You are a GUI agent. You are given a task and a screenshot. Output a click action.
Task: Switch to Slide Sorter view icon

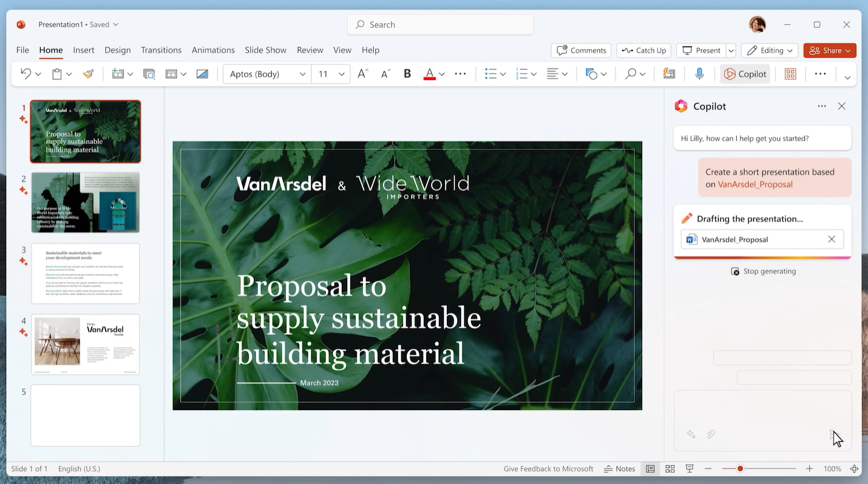[x=670, y=469]
